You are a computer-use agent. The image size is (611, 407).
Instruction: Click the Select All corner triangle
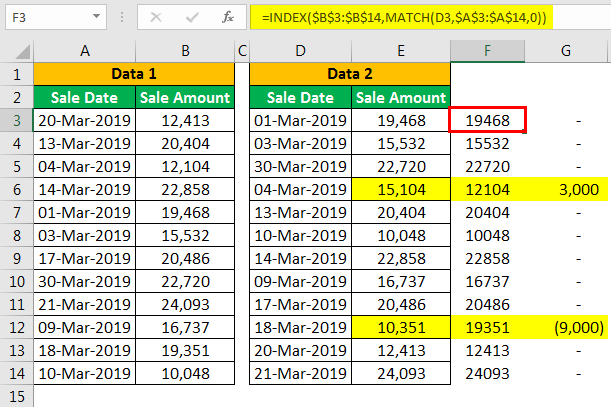pyautogui.click(x=22, y=52)
